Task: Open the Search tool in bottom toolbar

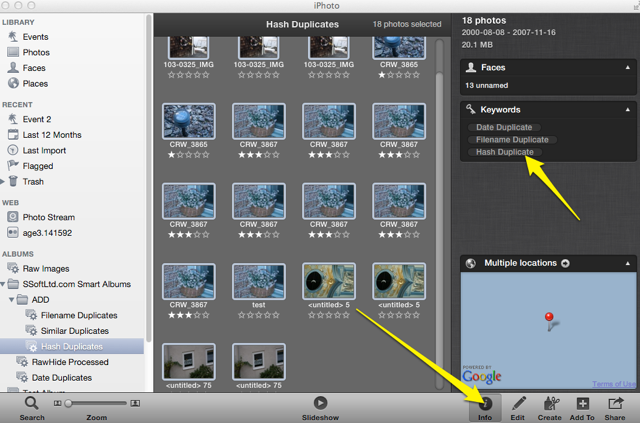Action: pos(31,404)
